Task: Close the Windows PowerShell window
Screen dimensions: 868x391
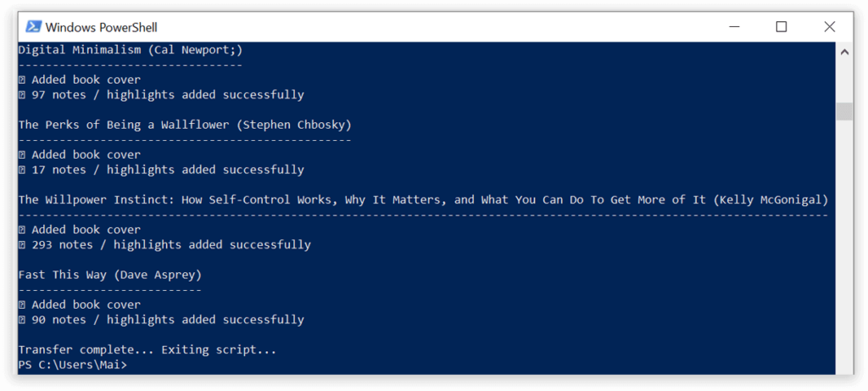Action: coord(829,27)
